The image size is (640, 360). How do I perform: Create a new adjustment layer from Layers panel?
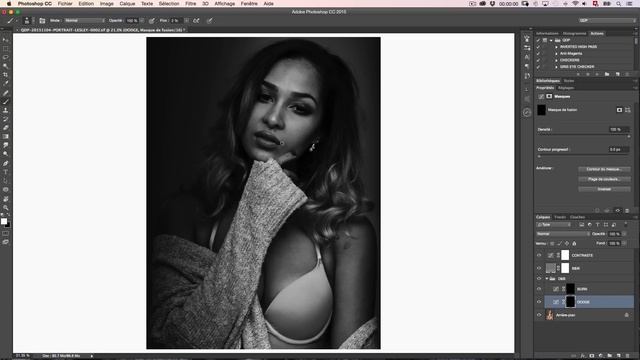point(601,356)
